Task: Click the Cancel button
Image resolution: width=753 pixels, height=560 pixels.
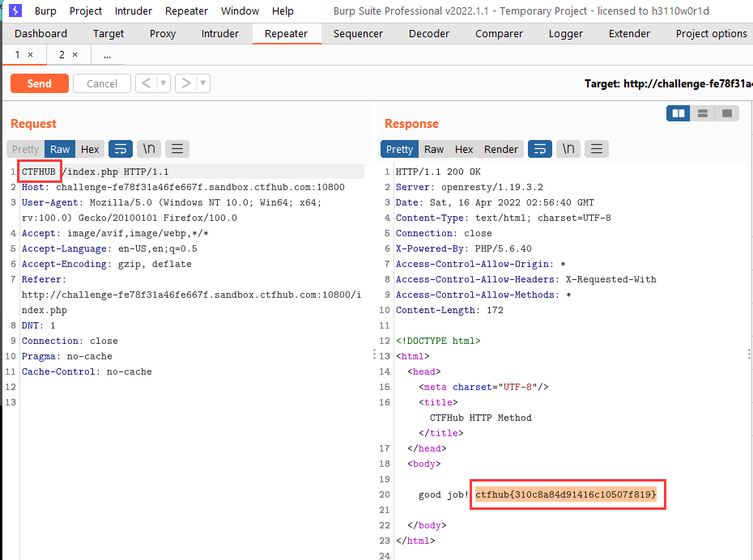Action: (102, 83)
